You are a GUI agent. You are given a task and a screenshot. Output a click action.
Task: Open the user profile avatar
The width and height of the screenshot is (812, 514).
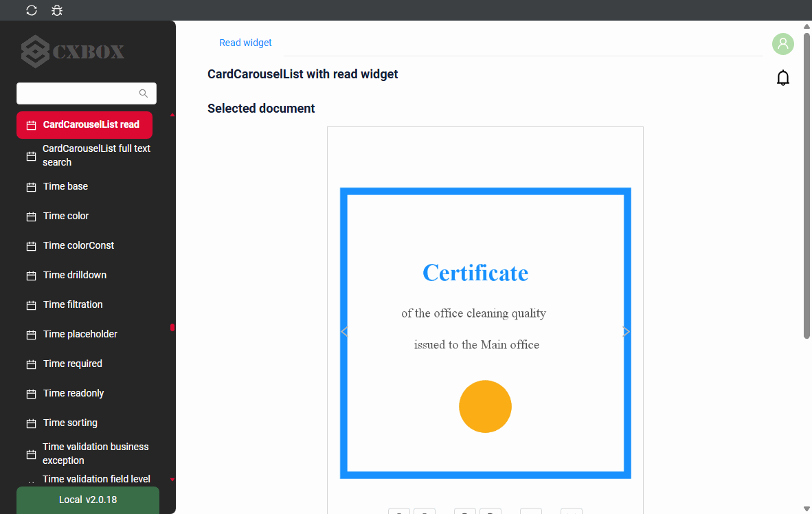(783, 44)
